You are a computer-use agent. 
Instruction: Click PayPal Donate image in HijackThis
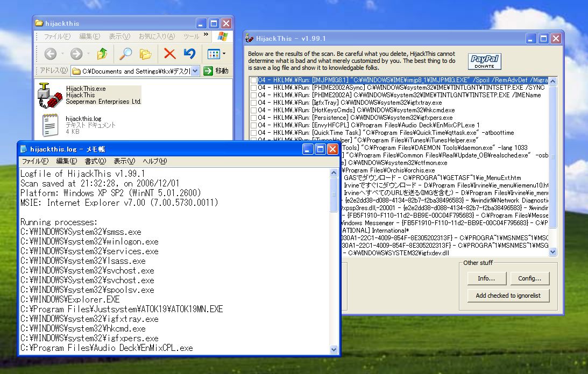click(x=485, y=61)
